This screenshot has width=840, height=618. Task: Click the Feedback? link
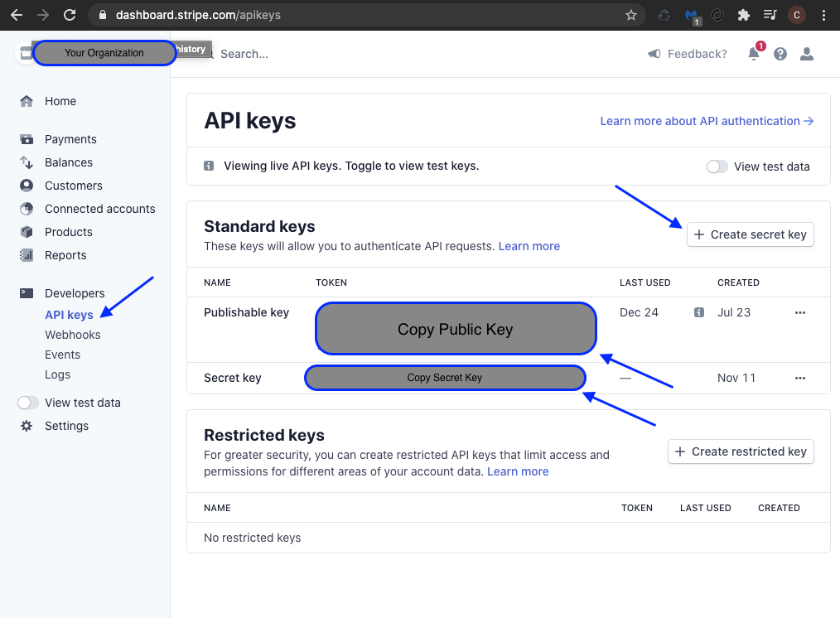pyautogui.click(x=697, y=54)
